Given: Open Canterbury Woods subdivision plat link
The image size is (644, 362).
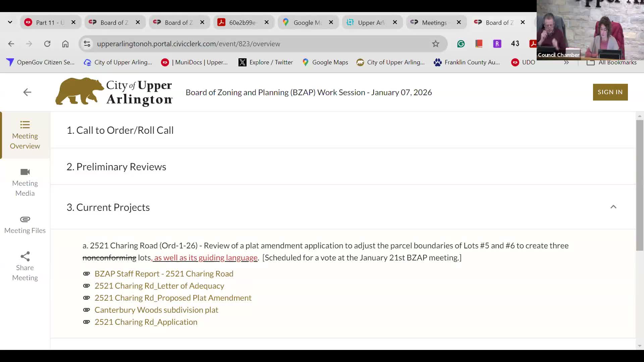Looking at the screenshot, I should pyautogui.click(x=156, y=310).
